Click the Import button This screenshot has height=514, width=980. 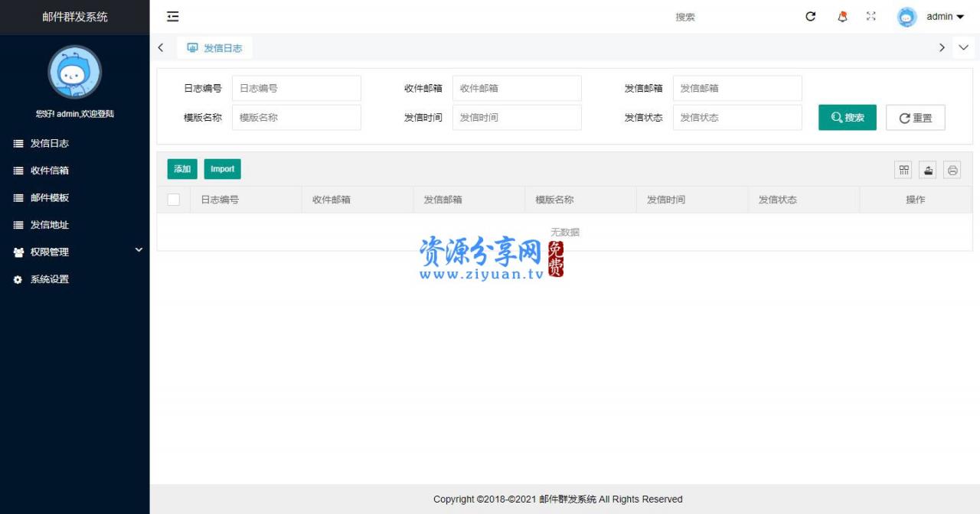pyautogui.click(x=223, y=169)
